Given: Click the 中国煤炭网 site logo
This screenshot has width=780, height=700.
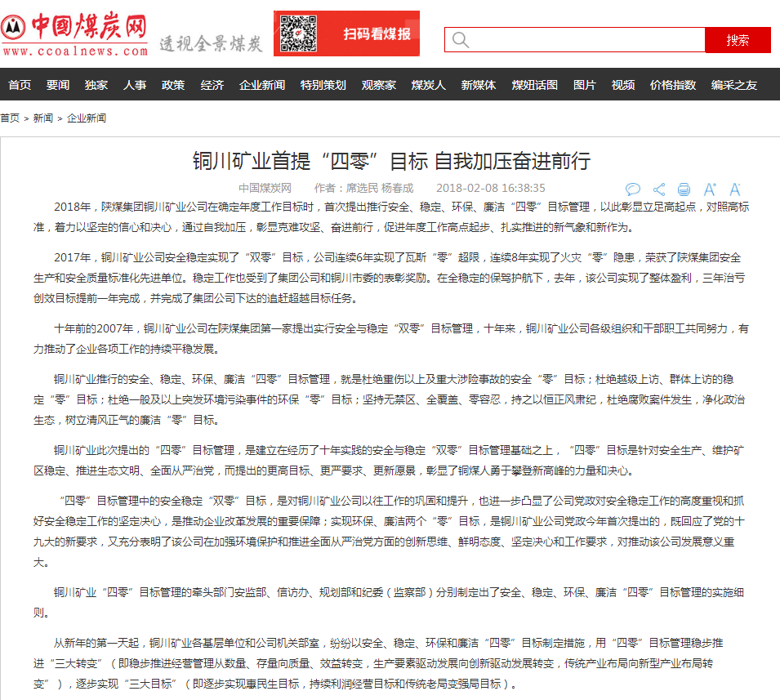Looking at the screenshot, I should [x=75, y=34].
